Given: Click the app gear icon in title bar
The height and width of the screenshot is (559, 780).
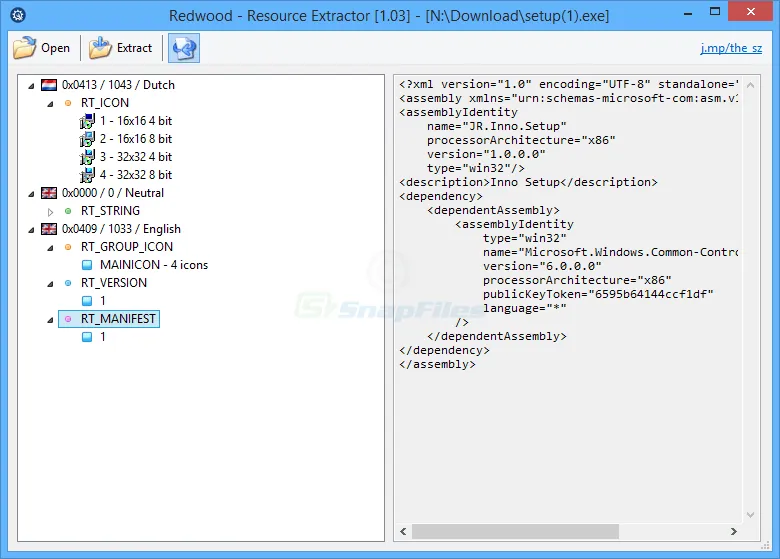Looking at the screenshot, I should [x=18, y=15].
